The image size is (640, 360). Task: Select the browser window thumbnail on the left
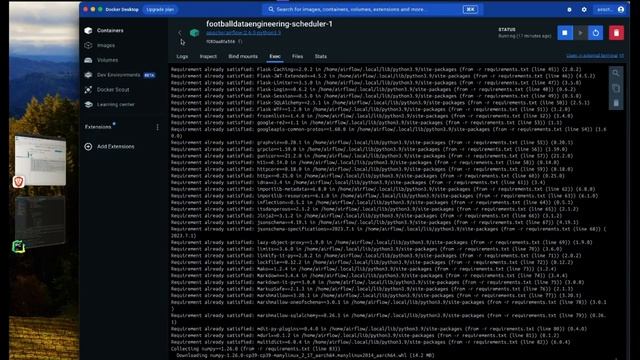pyautogui.click(x=40, y=160)
